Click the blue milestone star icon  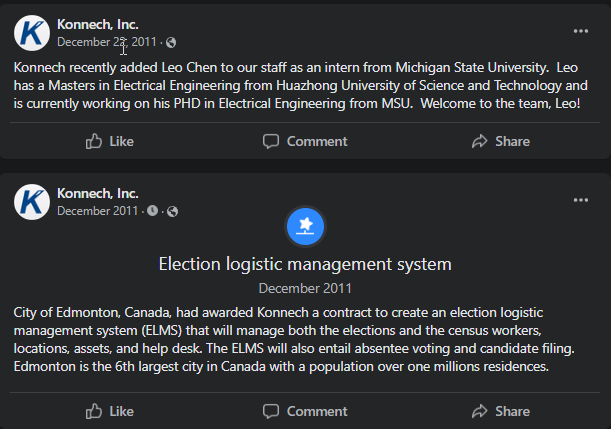[306, 226]
